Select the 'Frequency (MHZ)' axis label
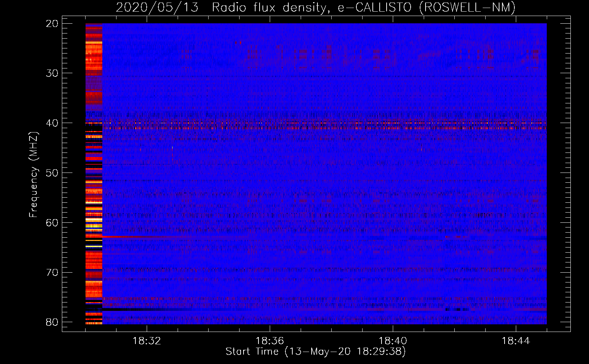The image size is (589, 364). point(33,175)
